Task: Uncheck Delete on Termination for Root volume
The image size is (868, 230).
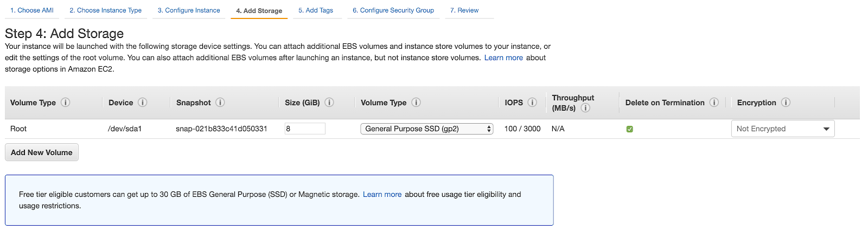Action: click(630, 129)
